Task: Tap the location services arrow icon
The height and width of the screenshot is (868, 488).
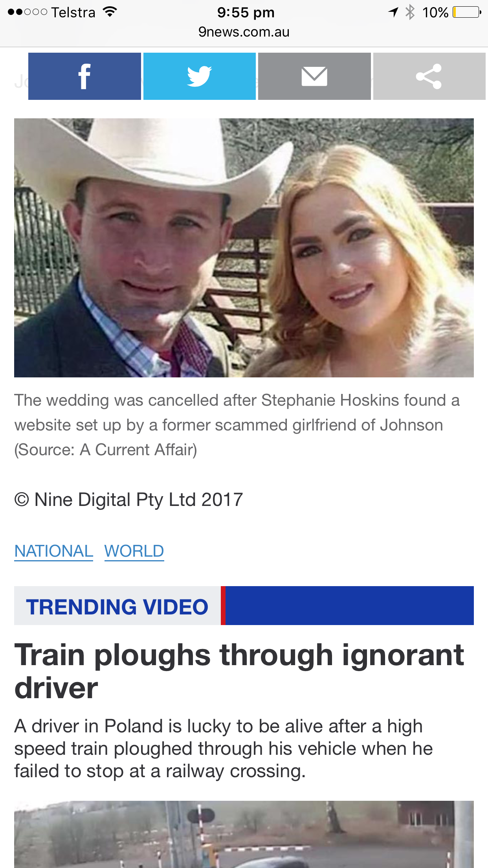Action: click(x=393, y=12)
